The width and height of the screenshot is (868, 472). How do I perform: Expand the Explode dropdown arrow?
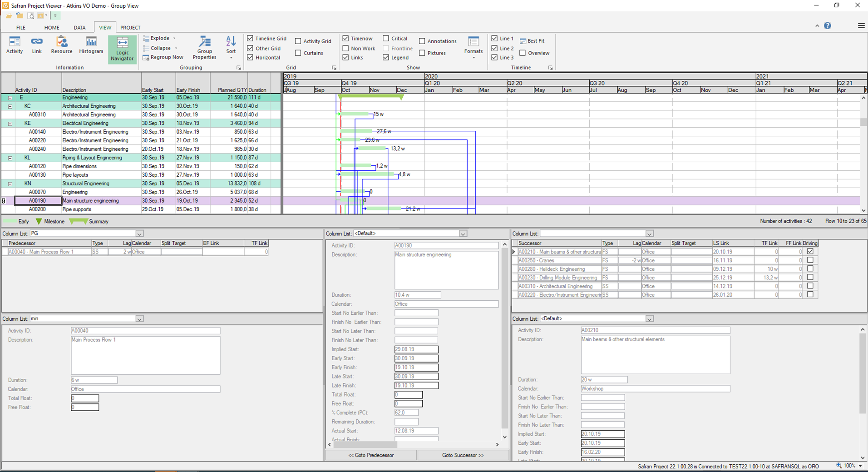coord(174,39)
